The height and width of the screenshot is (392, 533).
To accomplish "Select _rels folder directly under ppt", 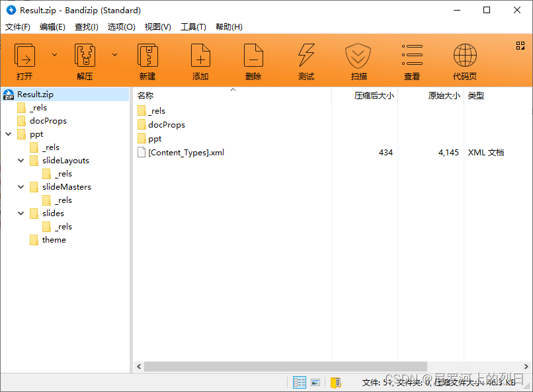I will (x=45, y=147).
